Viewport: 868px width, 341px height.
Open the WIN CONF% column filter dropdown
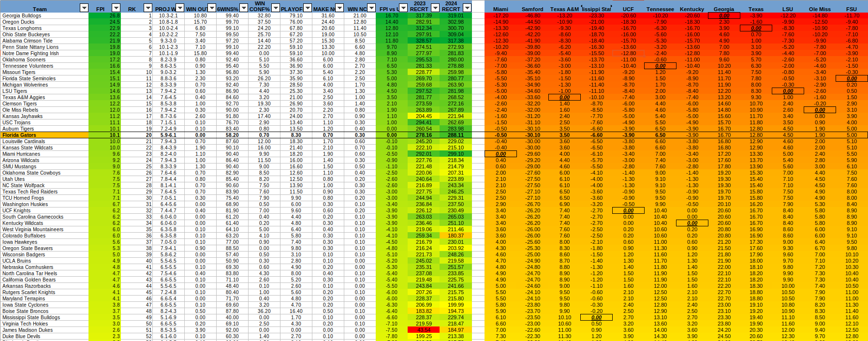(276, 8)
